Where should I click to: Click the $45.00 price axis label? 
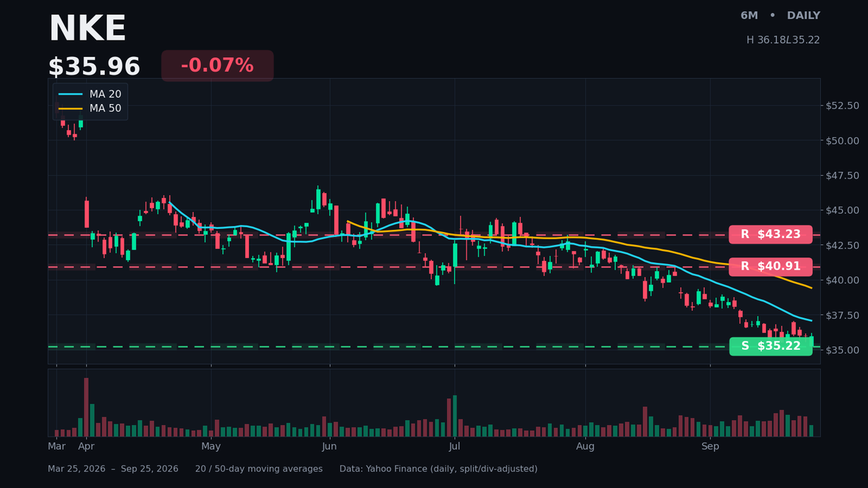(x=842, y=210)
